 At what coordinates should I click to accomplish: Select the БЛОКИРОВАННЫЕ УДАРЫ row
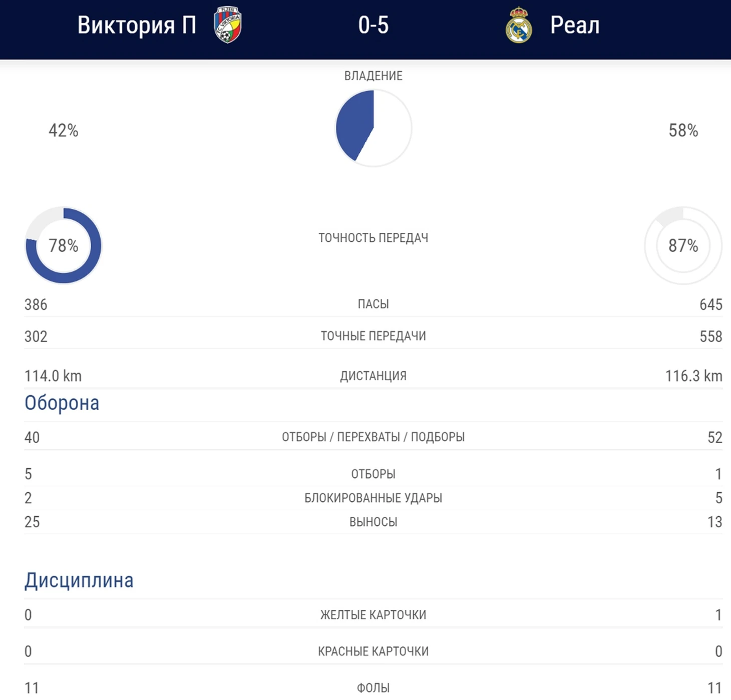[x=374, y=498]
